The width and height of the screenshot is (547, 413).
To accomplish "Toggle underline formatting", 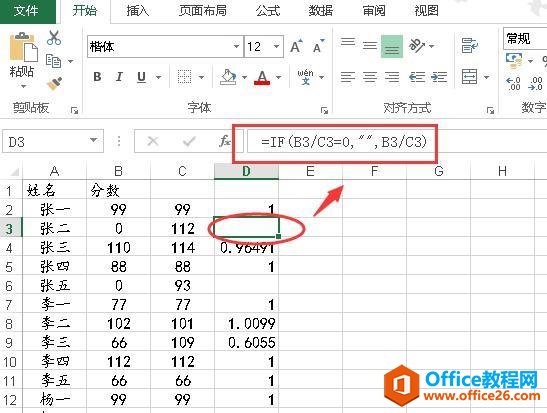I will (141, 77).
